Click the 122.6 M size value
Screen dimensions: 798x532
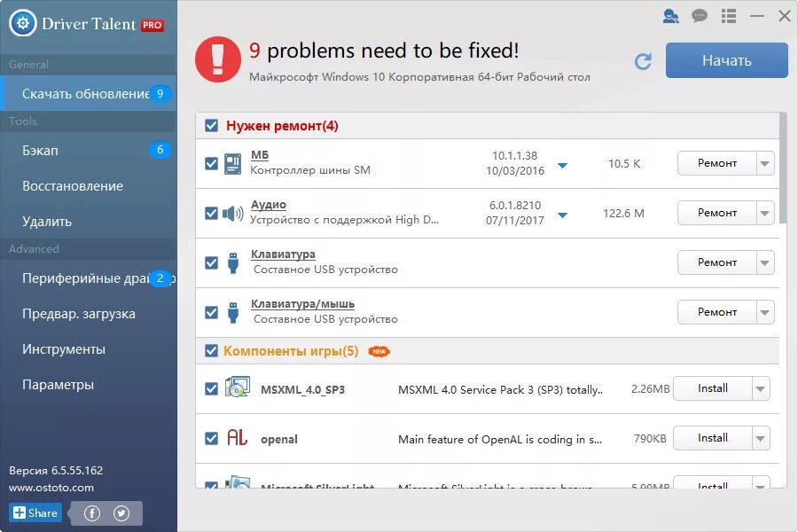[623, 214]
